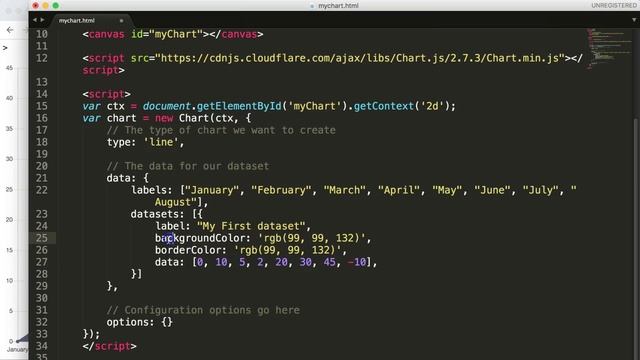This screenshot has height=360, width=640.
Task: Click "March" in labels array
Action: point(344,190)
